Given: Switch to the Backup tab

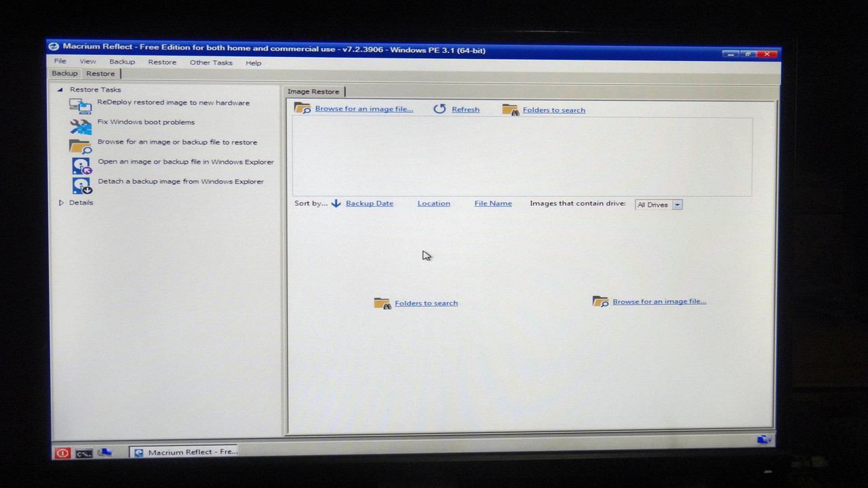Looking at the screenshot, I should [x=65, y=73].
